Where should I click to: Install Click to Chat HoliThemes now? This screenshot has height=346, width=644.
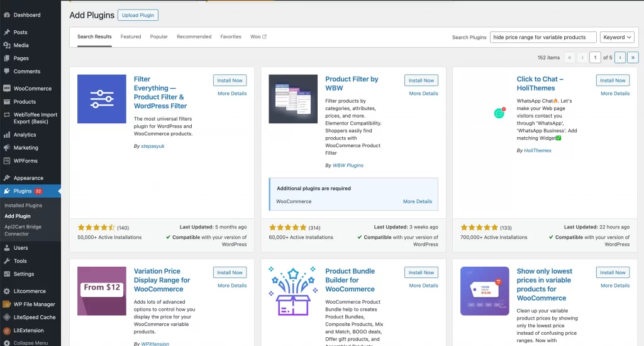(x=613, y=81)
